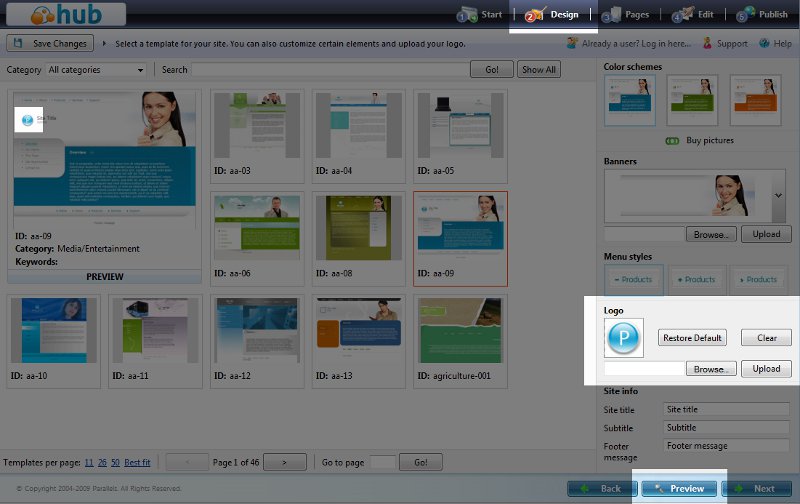800x504 pixels.
Task: Open the Help icon link
Action: coord(763,44)
